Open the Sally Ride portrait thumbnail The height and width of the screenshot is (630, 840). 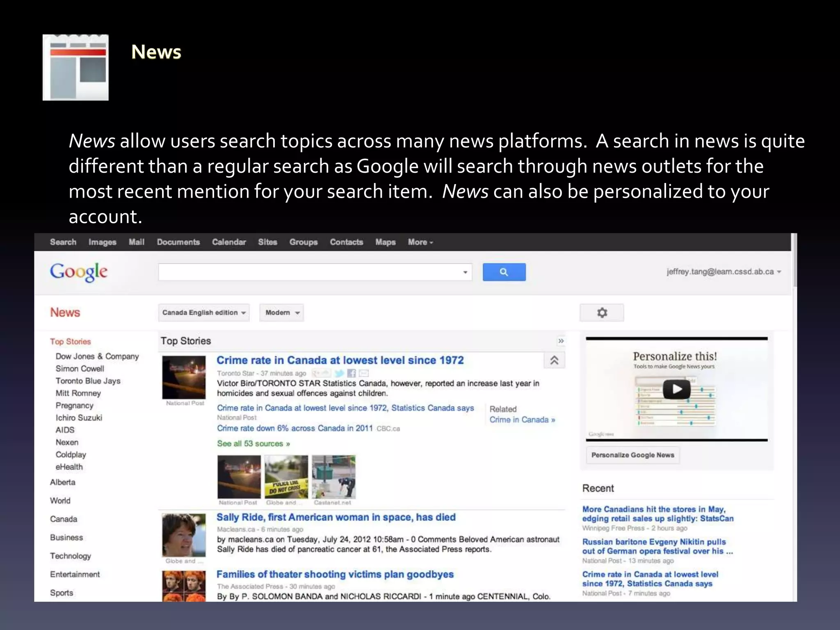pos(184,535)
